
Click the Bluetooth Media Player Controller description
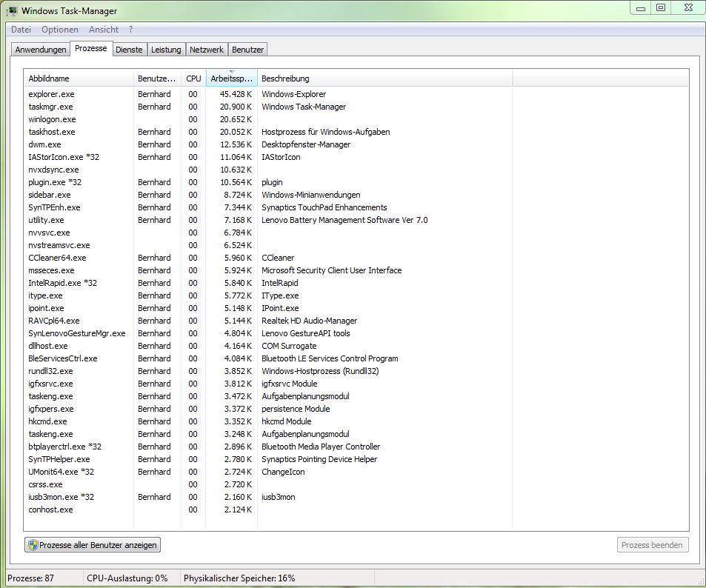(x=321, y=447)
